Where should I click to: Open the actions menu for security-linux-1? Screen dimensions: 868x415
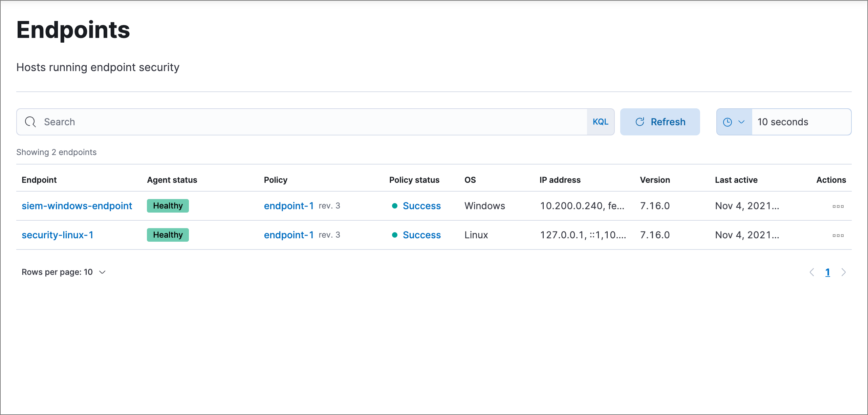tap(839, 235)
